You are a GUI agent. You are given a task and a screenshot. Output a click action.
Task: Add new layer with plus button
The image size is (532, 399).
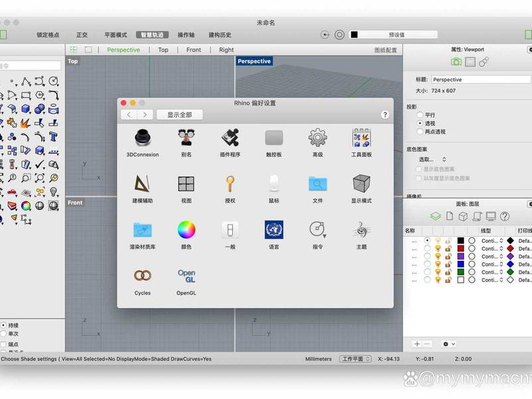click(x=417, y=344)
